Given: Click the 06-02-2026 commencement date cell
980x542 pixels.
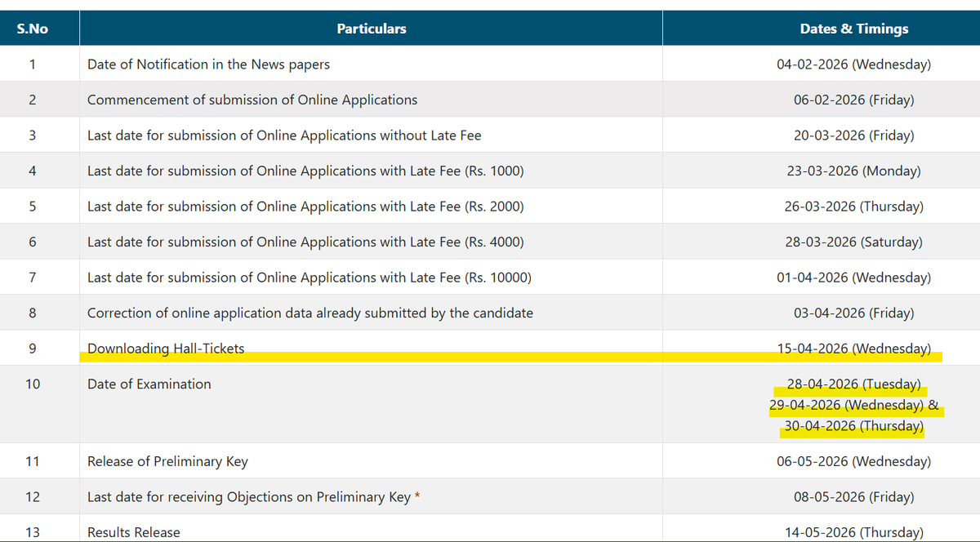Looking at the screenshot, I should (854, 99).
